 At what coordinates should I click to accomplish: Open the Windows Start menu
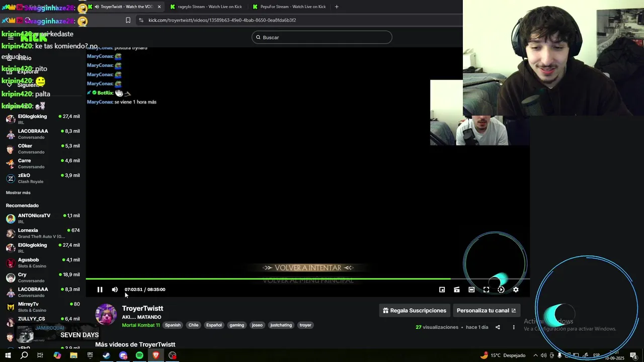click(x=8, y=355)
